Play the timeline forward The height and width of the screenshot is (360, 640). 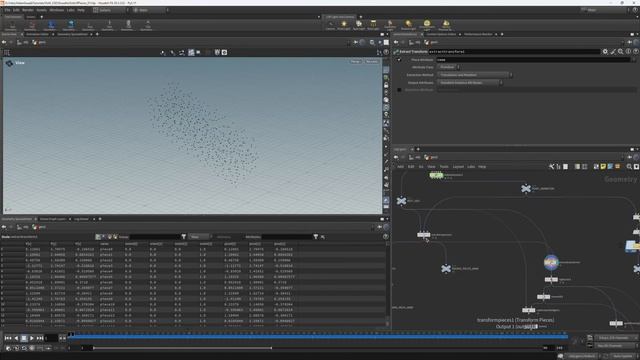[x=31, y=338]
